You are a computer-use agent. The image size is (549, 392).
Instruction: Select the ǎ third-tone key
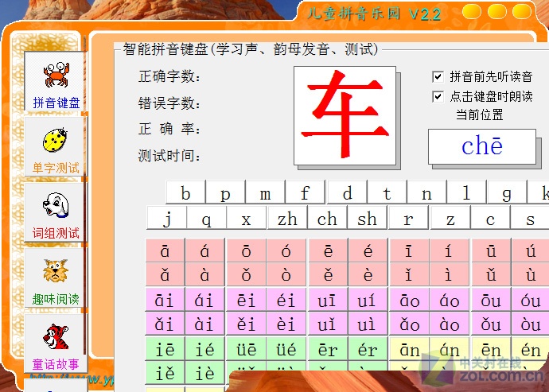[165, 274]
